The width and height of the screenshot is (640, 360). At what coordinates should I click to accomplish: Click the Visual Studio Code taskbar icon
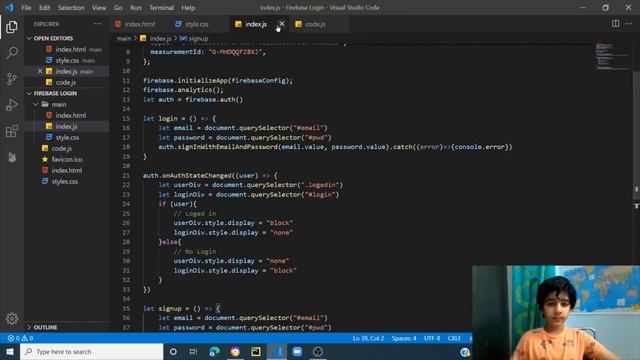pos(277,351)
